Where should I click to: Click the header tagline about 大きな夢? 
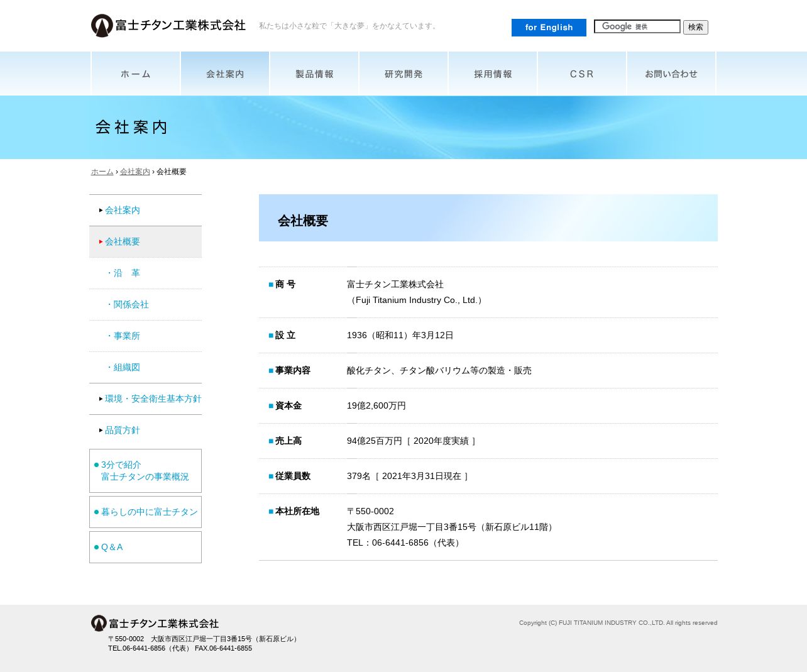pyautogui.click(x=349, y=26)
